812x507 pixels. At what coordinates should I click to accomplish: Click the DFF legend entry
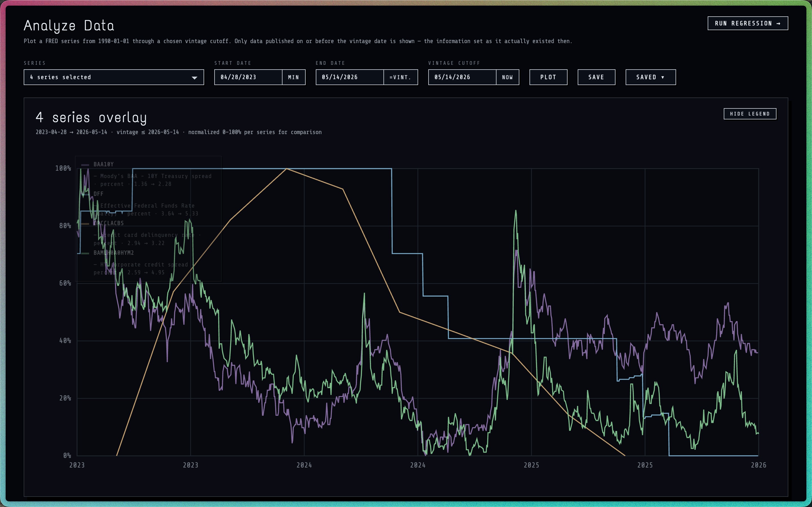[x=98, y=194]
